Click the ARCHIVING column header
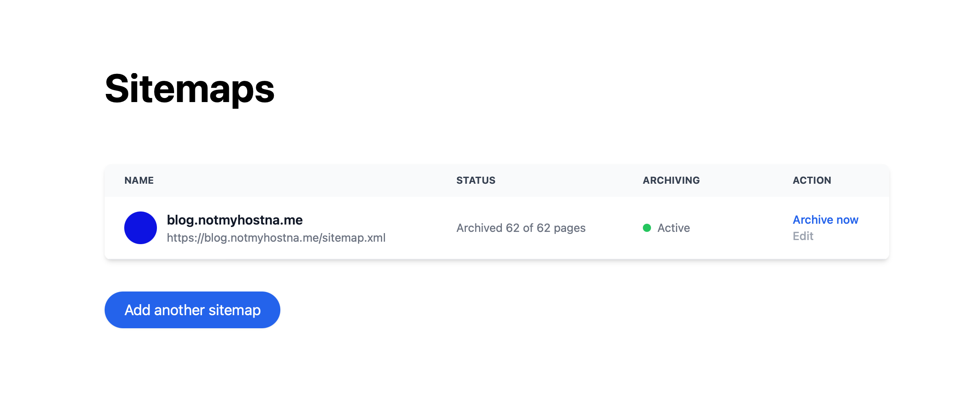This screenshot has height=405, width=980. pos(671,180)
